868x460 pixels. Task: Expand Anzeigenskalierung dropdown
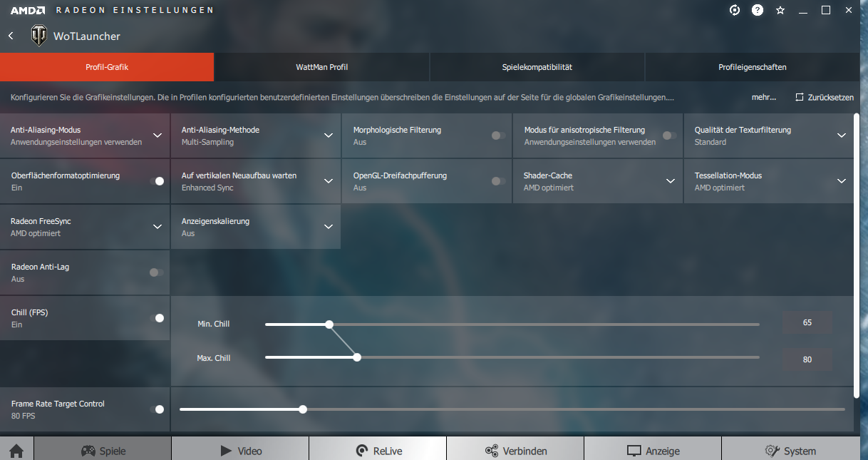(x=329, y=227)
